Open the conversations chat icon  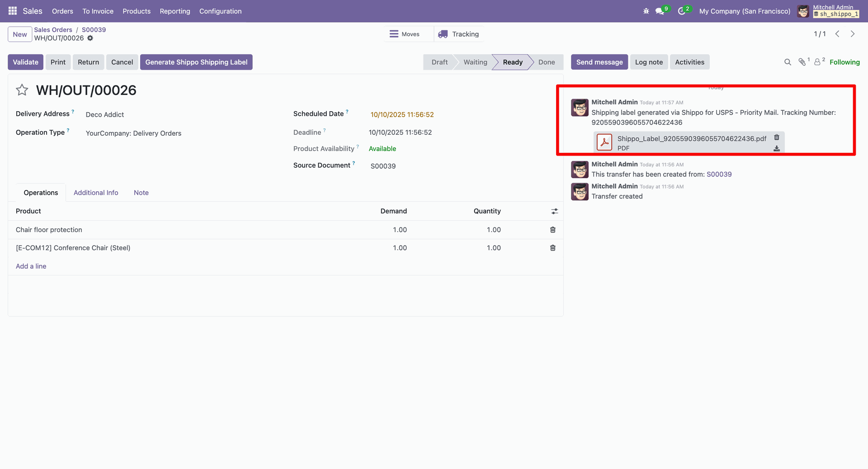(x=660, y=11)
